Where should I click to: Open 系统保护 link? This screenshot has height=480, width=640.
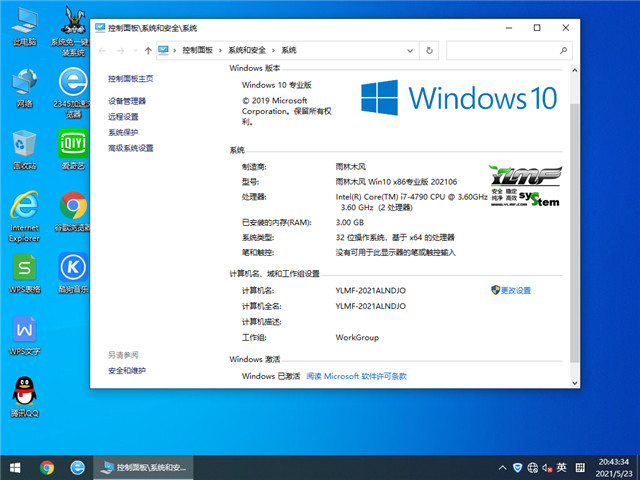tap(123, 132)
